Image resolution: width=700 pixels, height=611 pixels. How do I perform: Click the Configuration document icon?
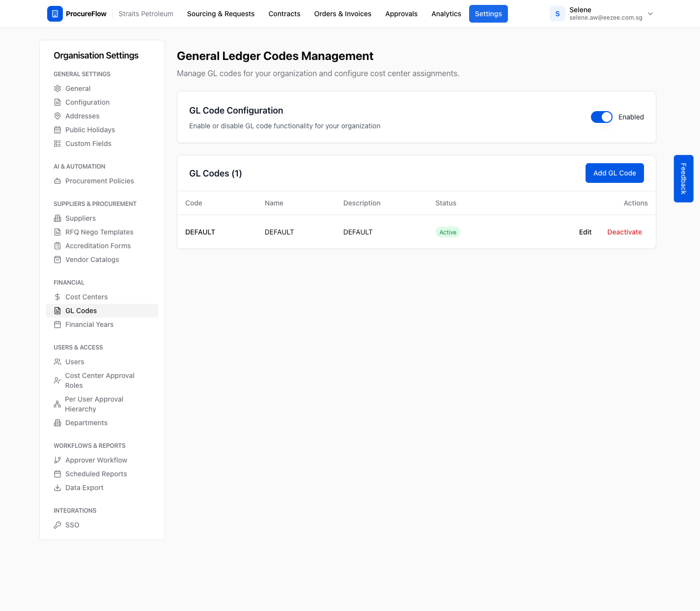57,102
